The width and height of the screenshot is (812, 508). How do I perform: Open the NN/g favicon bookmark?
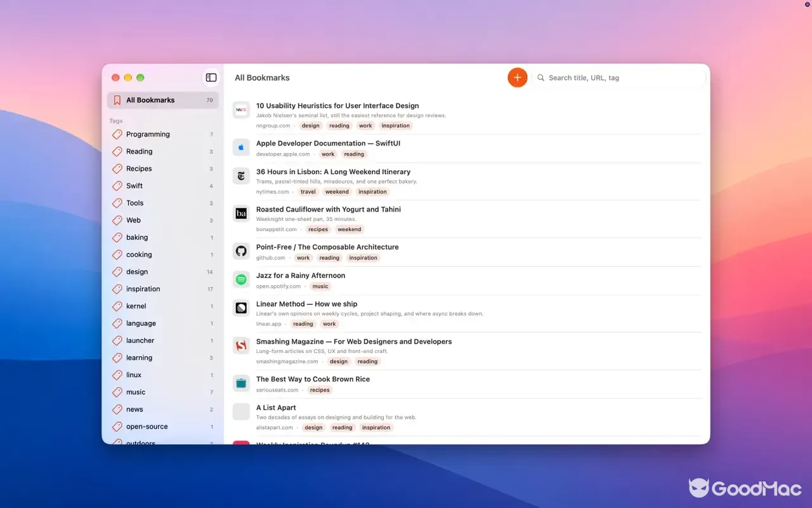(241, 110)
